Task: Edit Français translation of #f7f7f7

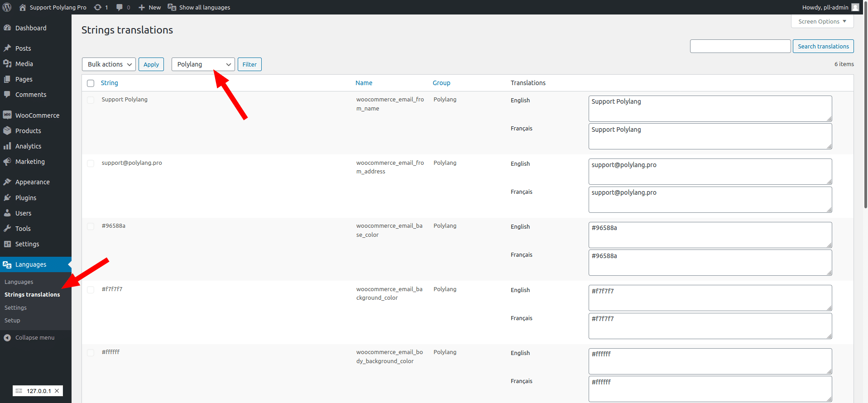Action: point(710,326)
